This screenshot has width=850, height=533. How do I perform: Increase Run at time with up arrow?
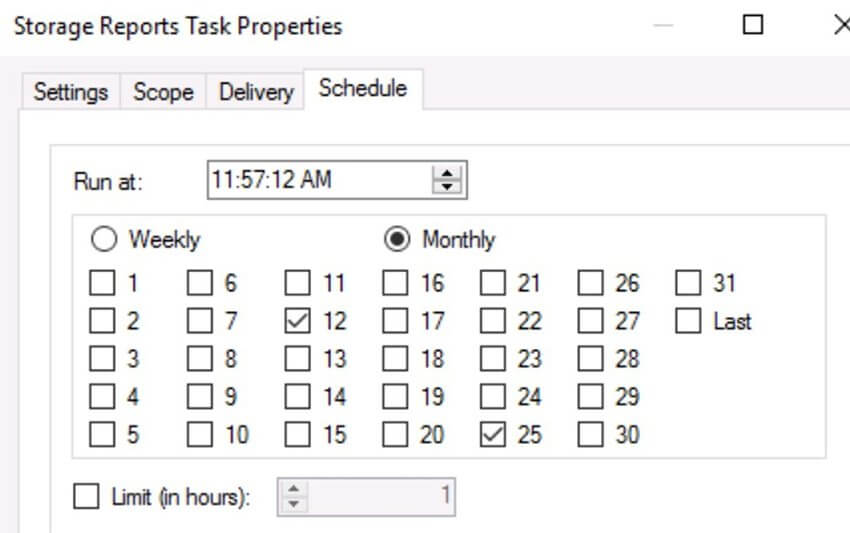[x=447, y=174]
